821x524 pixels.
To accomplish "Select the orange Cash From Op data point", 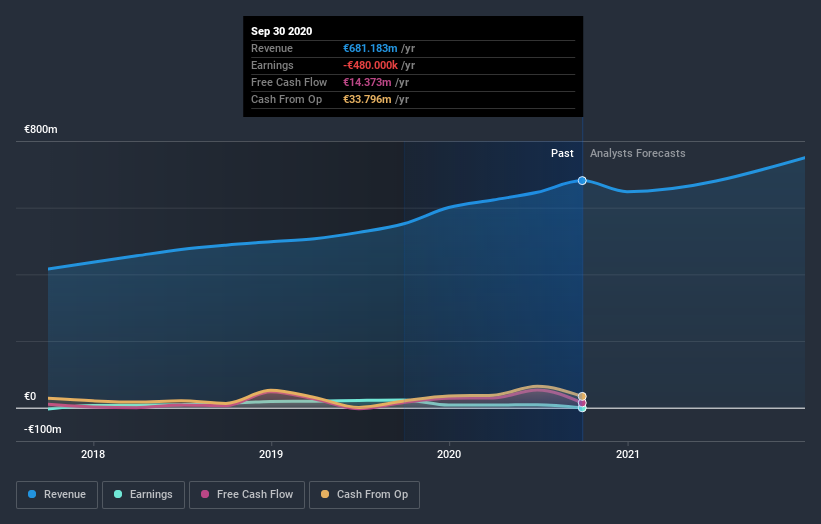I will [x=582, y=396].
